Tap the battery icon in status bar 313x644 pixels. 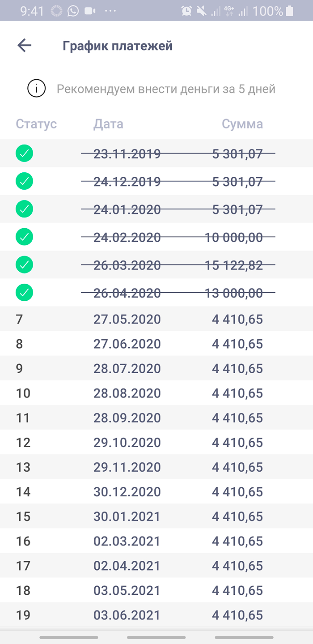pyautogui.click(x=290, y=11)
